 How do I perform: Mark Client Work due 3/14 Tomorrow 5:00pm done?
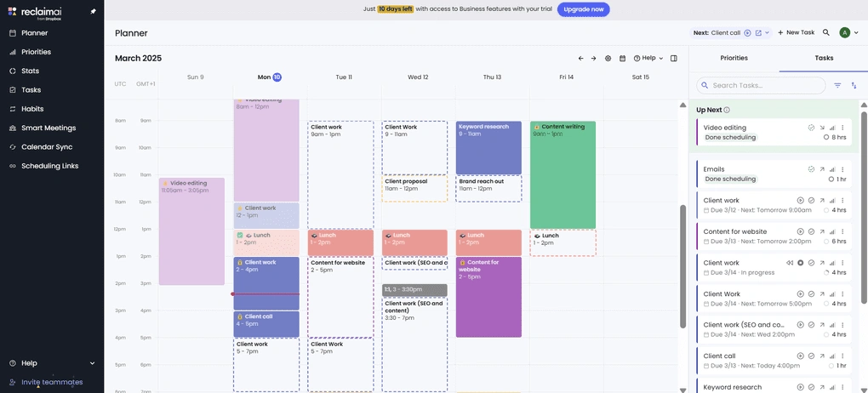[811, 294]
